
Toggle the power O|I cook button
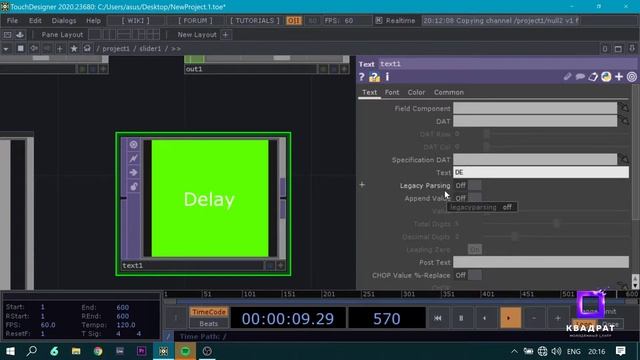pos(293,20)
